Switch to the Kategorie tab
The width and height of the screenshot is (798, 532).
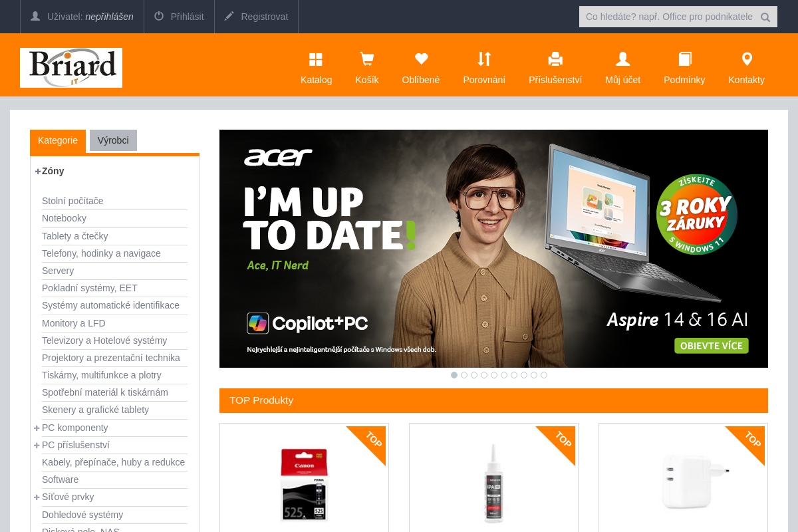click(58, 140)
